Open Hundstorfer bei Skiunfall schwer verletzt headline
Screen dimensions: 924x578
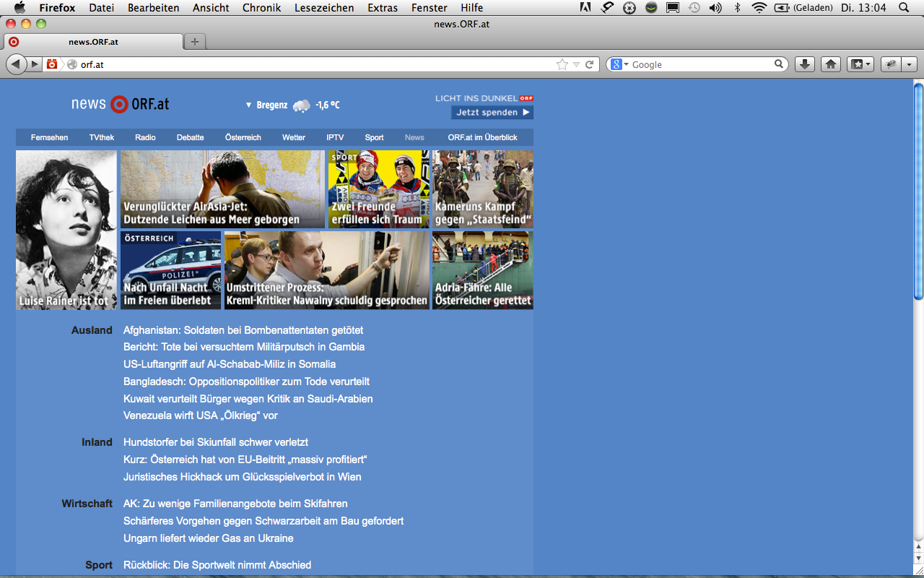pyautogui.click(x=216, y=442)
